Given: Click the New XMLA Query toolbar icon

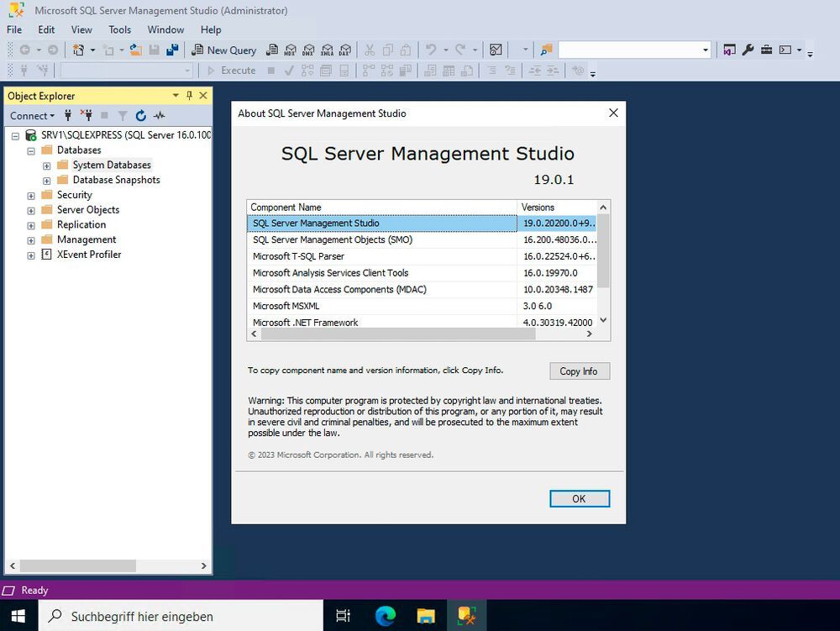Looking at the screenshot, I should click(x=328, y=50).
